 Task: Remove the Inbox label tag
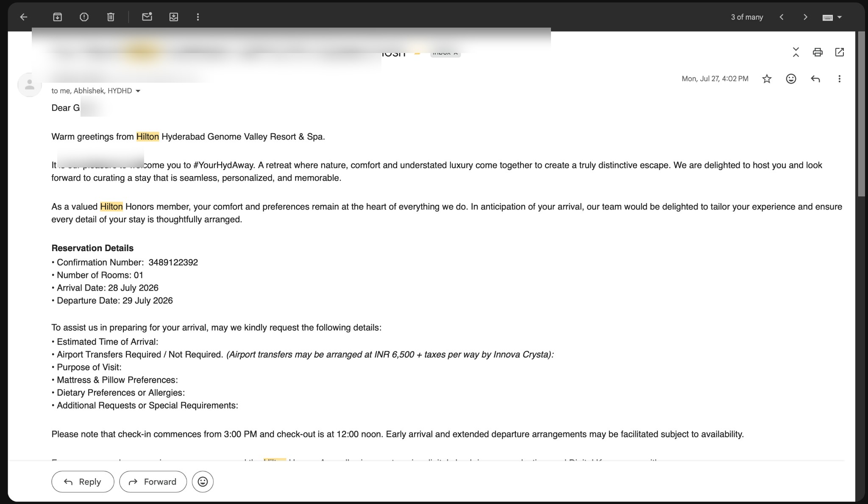coord(456,53)
